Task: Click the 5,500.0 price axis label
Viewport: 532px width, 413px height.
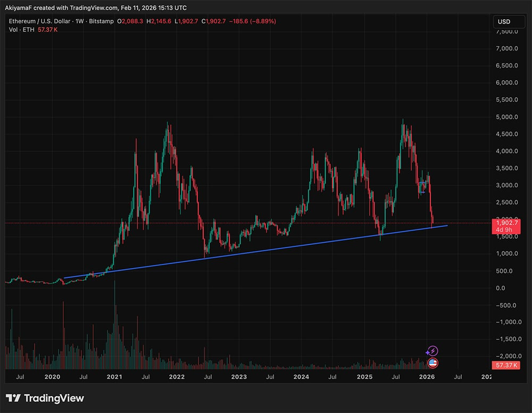Action: [x=506, y=100]
